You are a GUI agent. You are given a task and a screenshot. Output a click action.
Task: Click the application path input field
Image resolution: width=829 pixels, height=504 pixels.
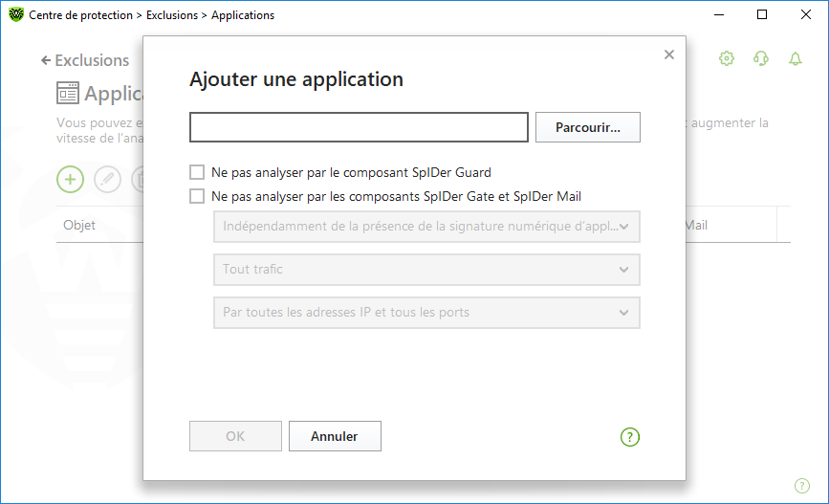tap(359, 127)
